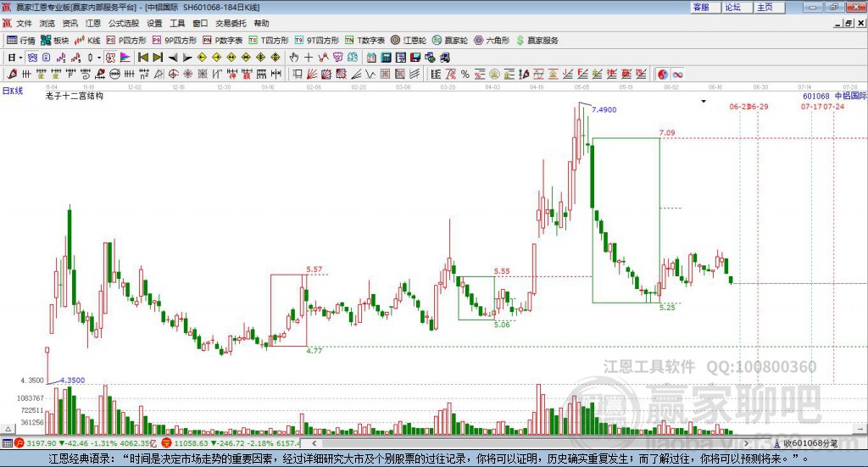Open the 江恩 menu
The image size is (868, 467).
(93, 23)
